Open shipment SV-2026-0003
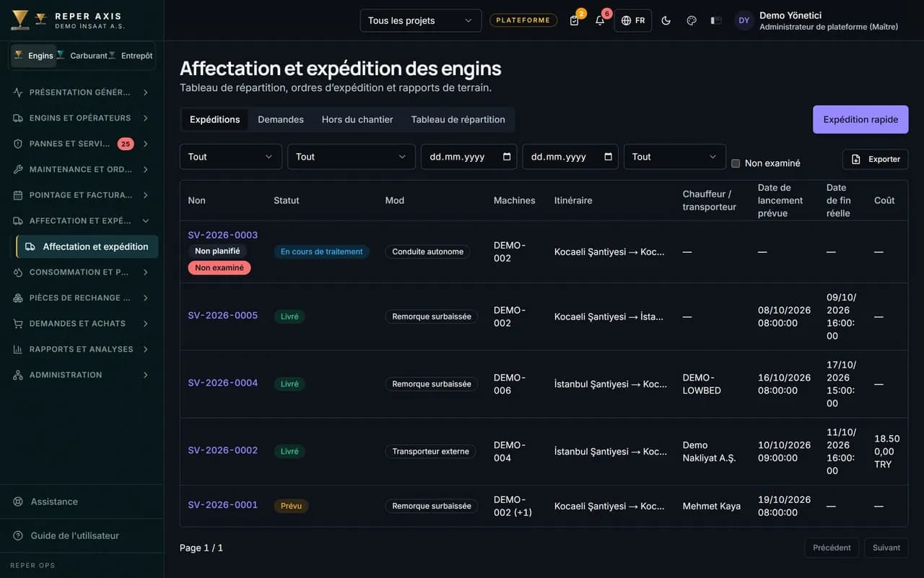 (x=223, y=235)
